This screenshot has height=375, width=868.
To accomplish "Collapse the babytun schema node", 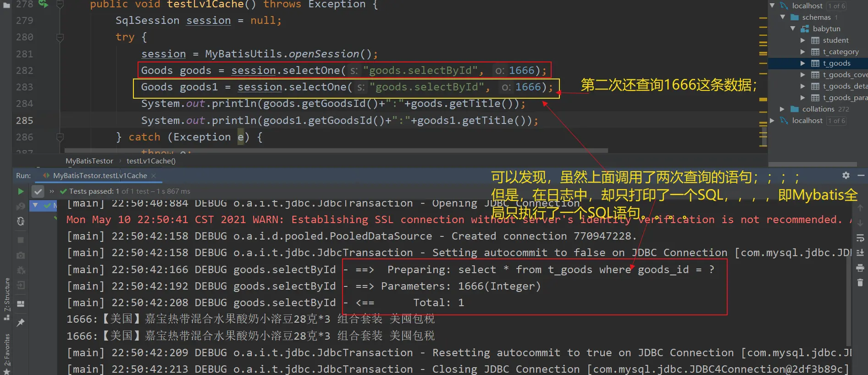I will (x=793, y=28).
